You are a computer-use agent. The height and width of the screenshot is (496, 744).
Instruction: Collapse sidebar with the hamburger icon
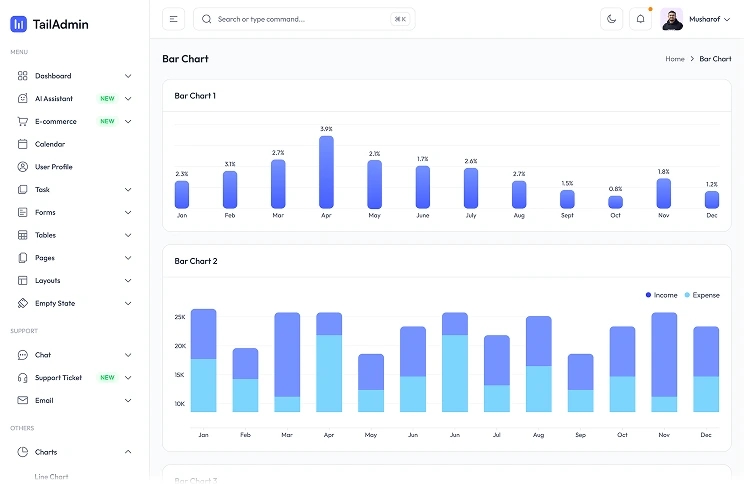pyautogui.click(x=173, y=19)
